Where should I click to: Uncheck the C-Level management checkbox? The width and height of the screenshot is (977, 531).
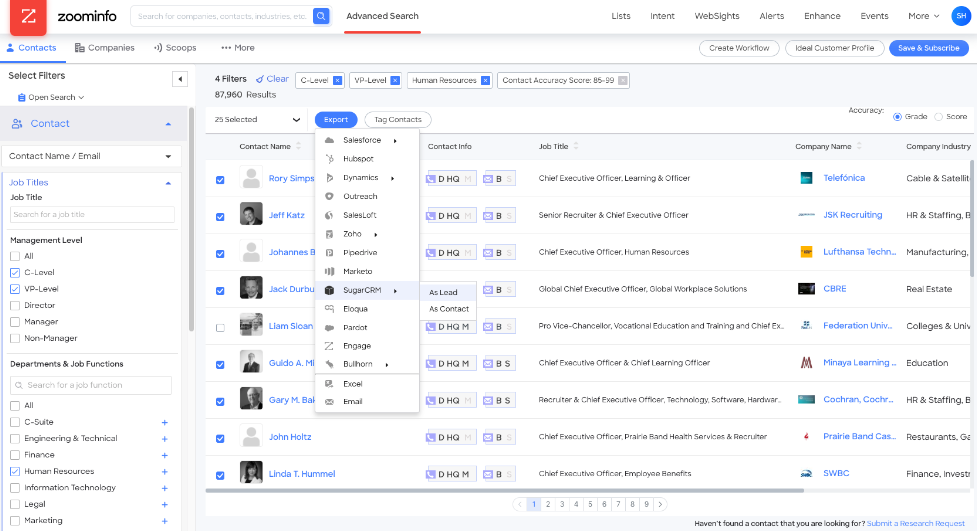(15, 272)
